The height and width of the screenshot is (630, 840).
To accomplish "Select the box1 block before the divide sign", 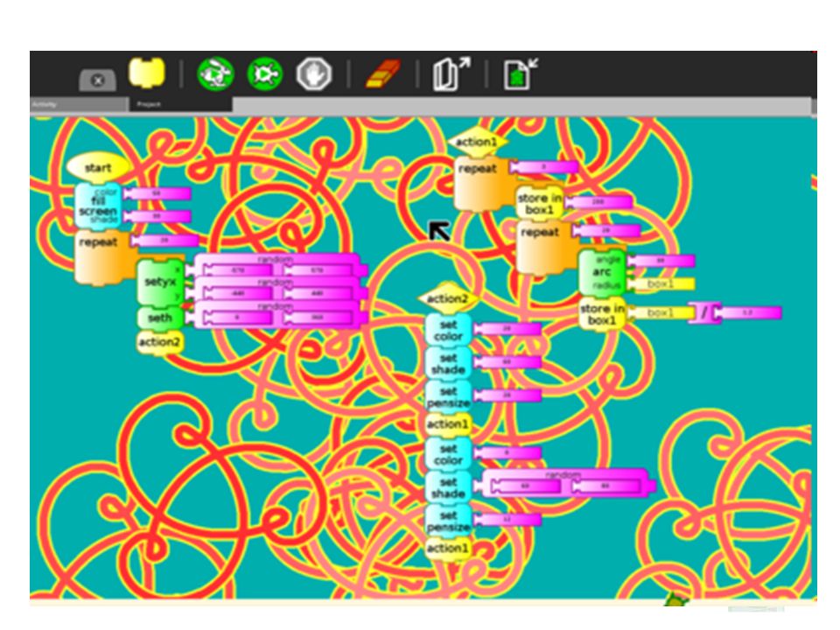I will (660, 312).
